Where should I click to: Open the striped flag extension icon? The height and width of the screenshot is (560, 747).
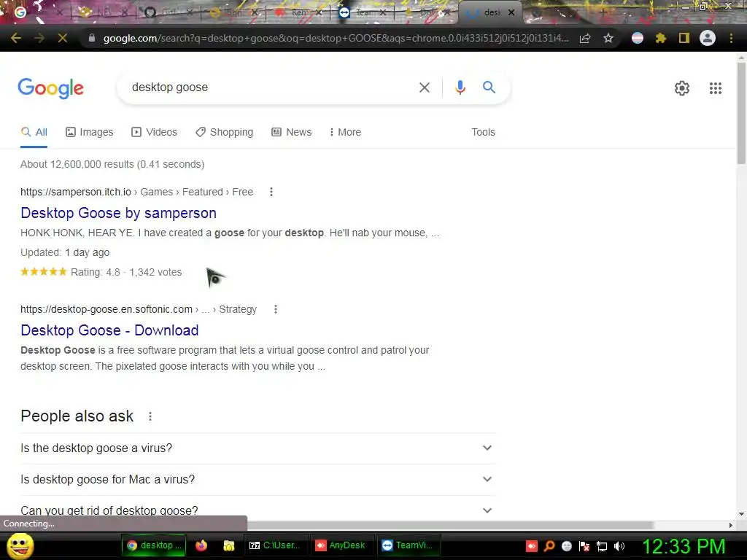(638, 38)
